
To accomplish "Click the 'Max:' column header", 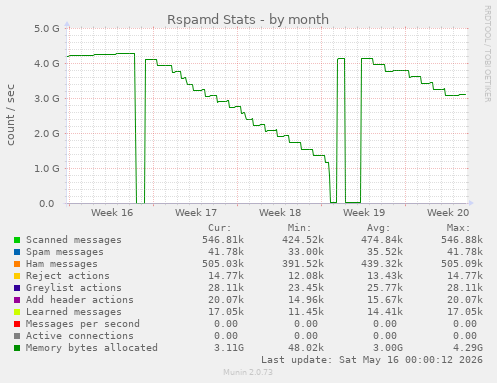I will 458,228.
